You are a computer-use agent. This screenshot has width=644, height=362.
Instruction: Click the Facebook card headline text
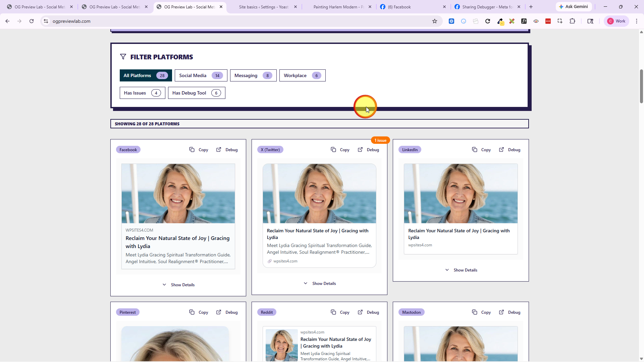click(x=178, y=242)
